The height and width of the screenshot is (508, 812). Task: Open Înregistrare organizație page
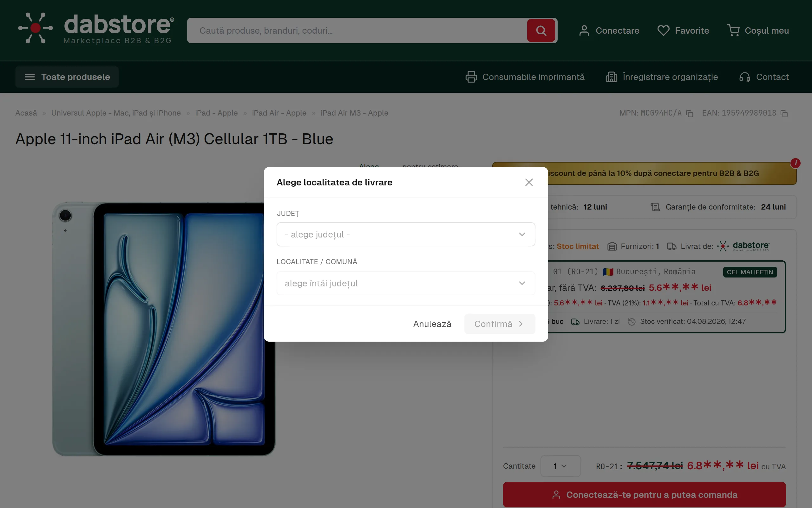coord(662,77)
